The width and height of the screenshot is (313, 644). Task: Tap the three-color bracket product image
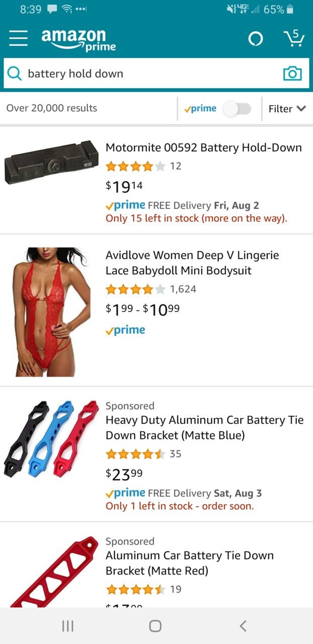[x=51, y=440]
